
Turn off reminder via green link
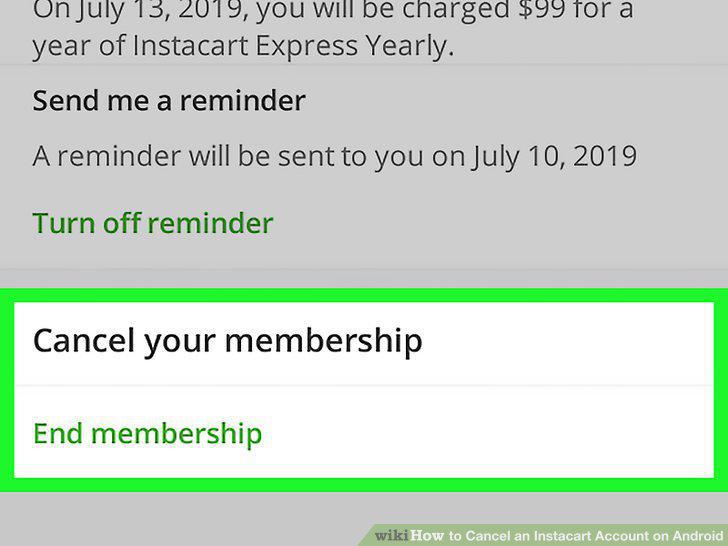pyautogui.click(x=153, y=223)
